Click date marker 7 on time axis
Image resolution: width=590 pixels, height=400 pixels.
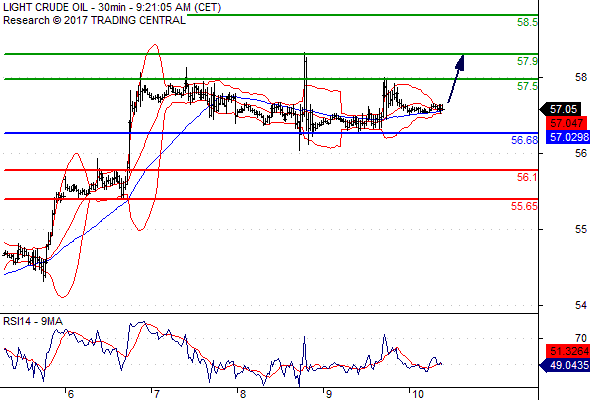[156, 394]
